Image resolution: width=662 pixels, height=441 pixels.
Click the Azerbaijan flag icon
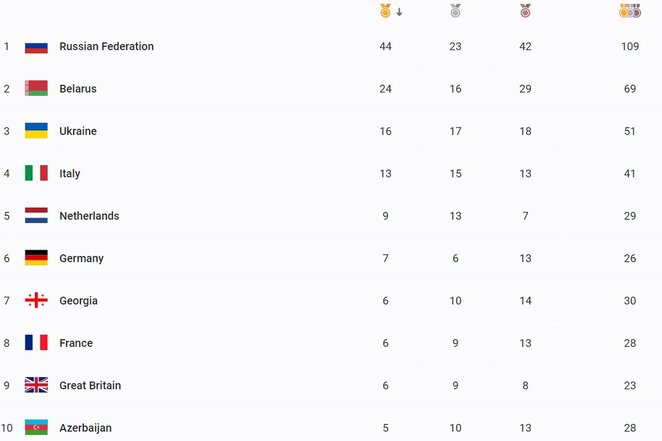point(36,428)
